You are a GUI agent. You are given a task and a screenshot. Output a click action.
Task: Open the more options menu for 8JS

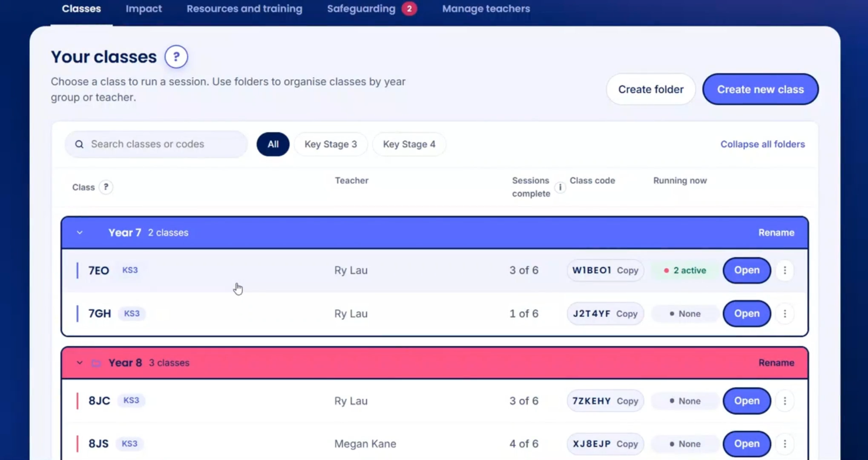point(784,444)
